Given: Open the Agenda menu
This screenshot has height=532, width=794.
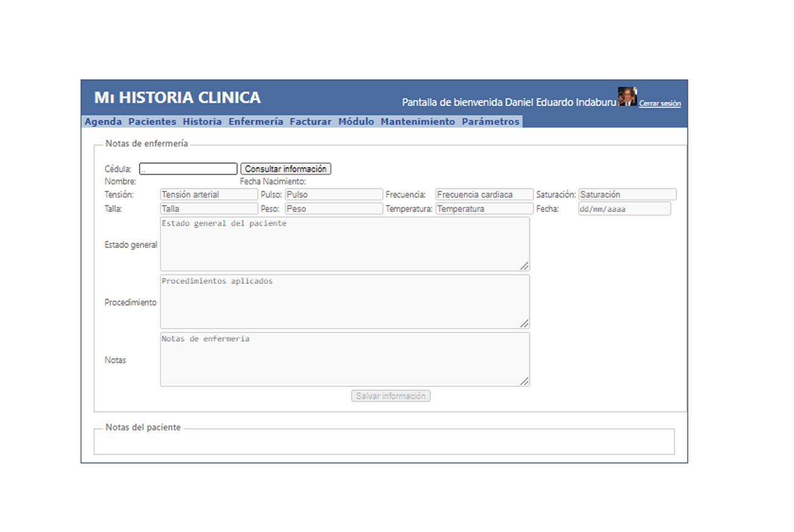Looking at the screenshot, I should pos(103,121).
